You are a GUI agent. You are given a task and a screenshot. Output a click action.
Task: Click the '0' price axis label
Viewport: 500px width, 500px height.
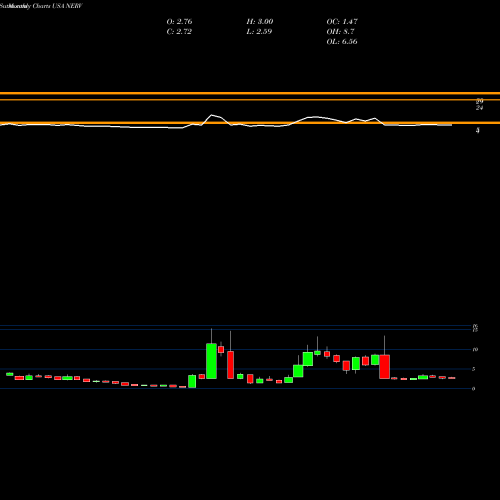(x=473, y=389)
